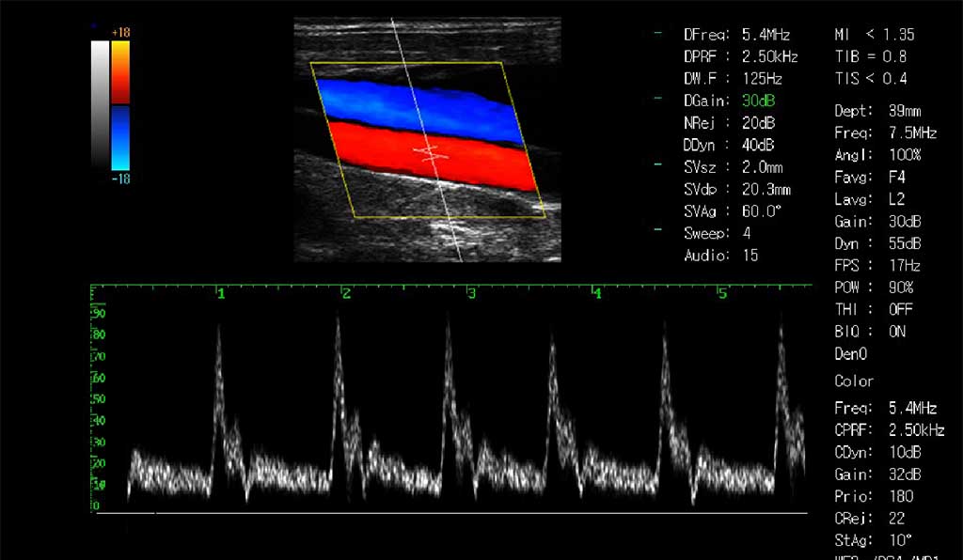Click the CPRF 2.50kHz color parameter
963x560 pixels.
[889, 430]
